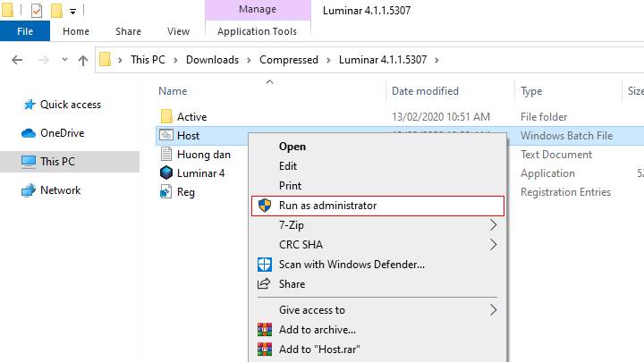
Task: Click the Huong dan document icon
Action: (166, 154)
